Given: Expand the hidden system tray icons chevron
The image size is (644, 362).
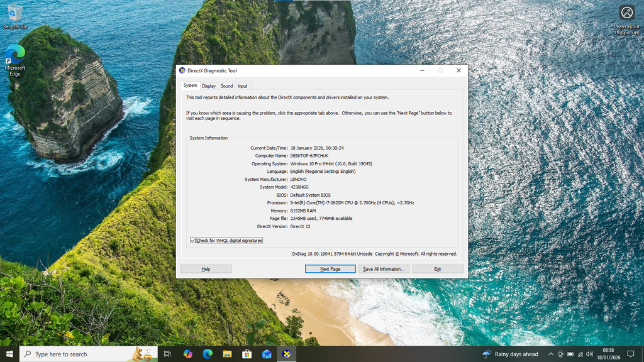Looking at the screenshot, I should [551, 354].
